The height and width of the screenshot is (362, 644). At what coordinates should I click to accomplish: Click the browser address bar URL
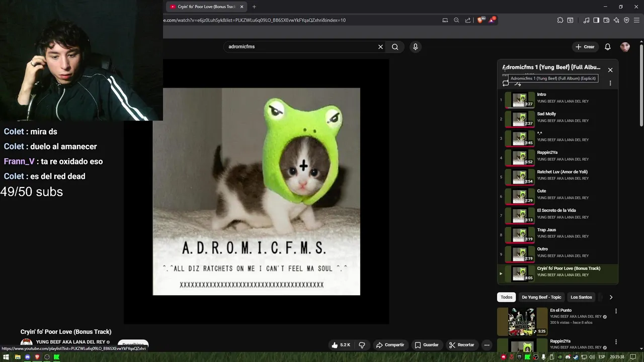tap(255, 20)
